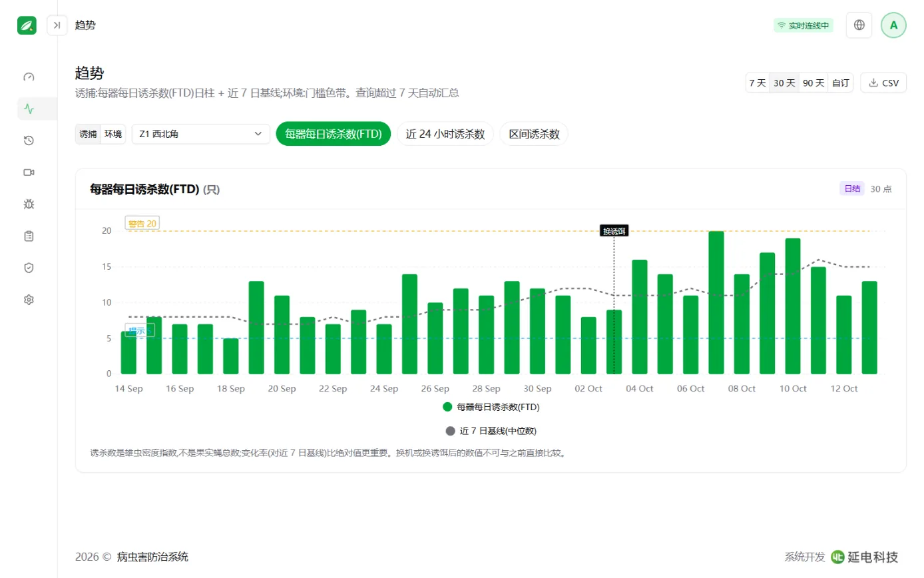Open the shield check sidebar icon

coord(29,268)
